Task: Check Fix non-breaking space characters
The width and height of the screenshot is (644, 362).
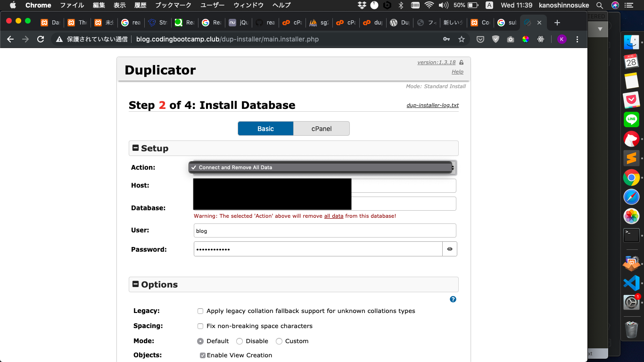Action: [x=200, y=326]
